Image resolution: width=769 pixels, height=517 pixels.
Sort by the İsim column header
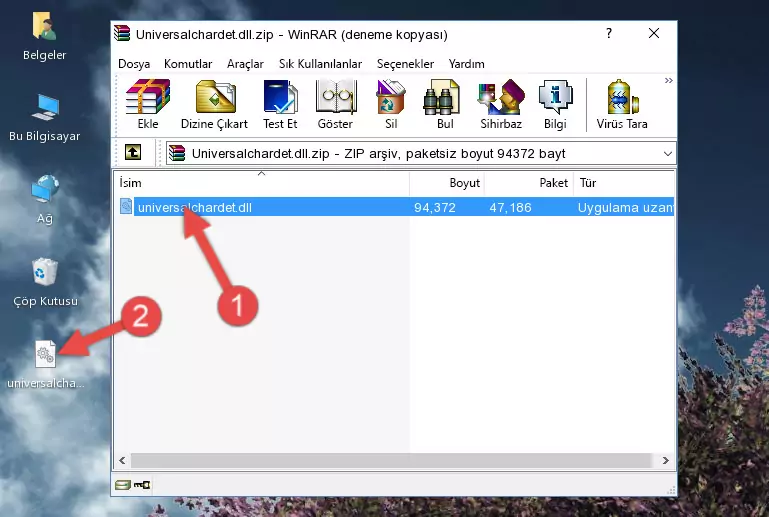(x=262, y=182)
